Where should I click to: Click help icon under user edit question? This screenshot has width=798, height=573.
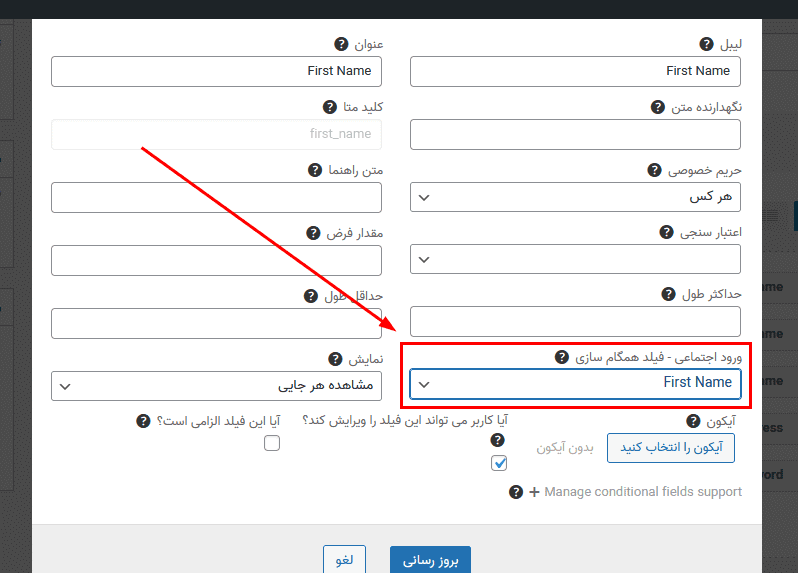tap(497, 440)
